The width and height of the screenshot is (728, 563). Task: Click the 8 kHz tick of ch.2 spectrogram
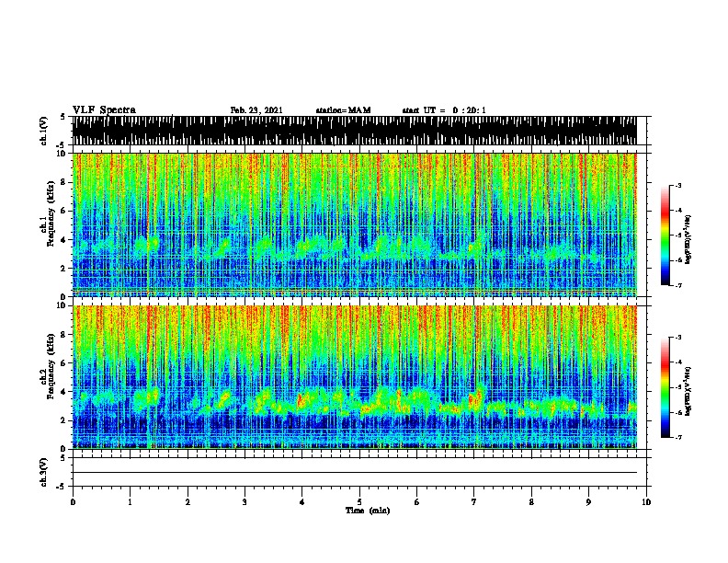pos(64,335)
